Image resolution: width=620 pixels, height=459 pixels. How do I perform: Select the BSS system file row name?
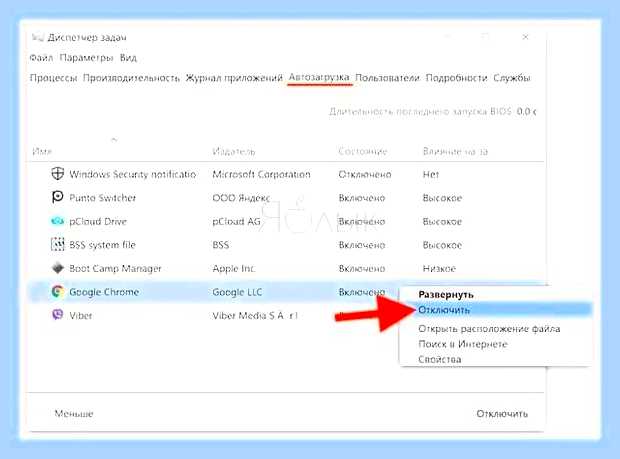102,245
